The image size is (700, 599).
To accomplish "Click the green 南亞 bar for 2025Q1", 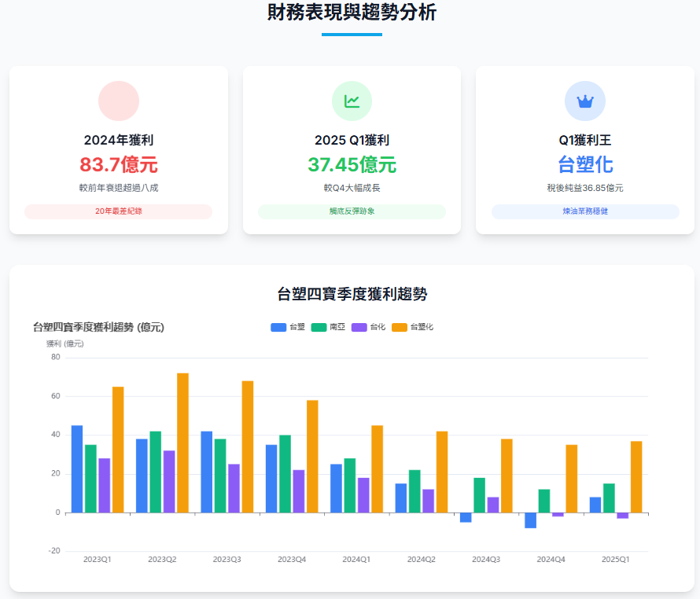I will (609, 498).
